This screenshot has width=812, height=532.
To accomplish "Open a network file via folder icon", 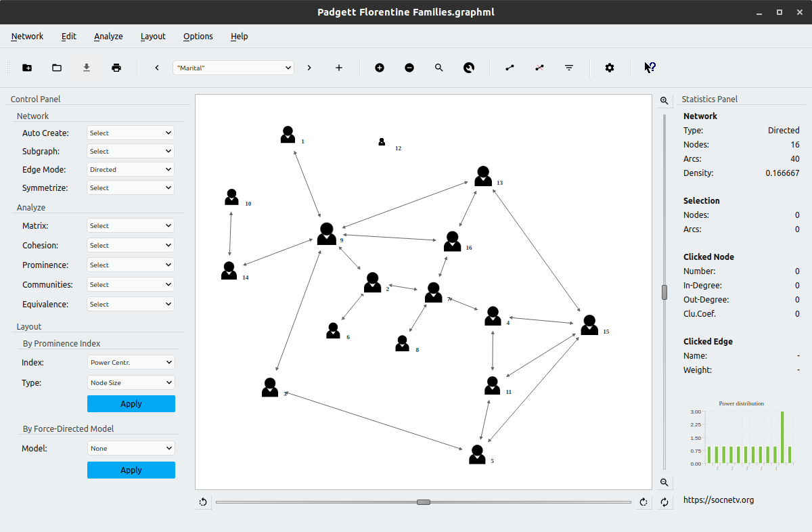I will pyautogui.click(x=57, y=68).
